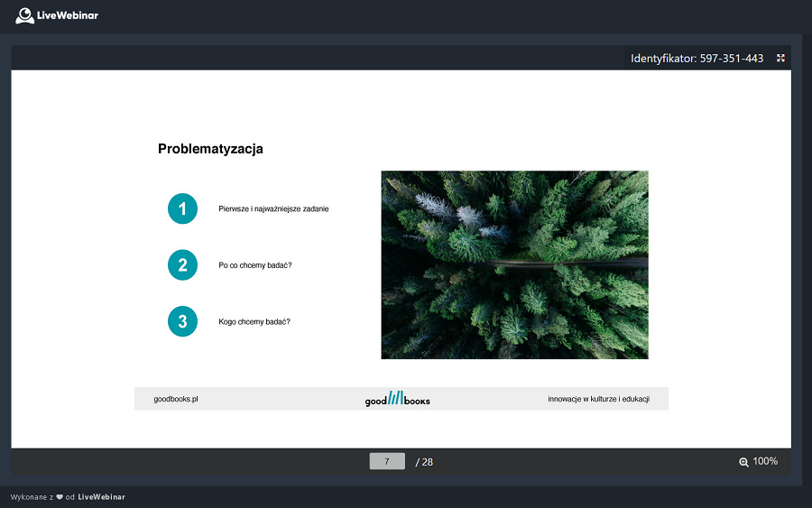Screen dimensions: 812x508
Task: Click the LiveWebinar logo in header
Action: click(x=57, y=15)
